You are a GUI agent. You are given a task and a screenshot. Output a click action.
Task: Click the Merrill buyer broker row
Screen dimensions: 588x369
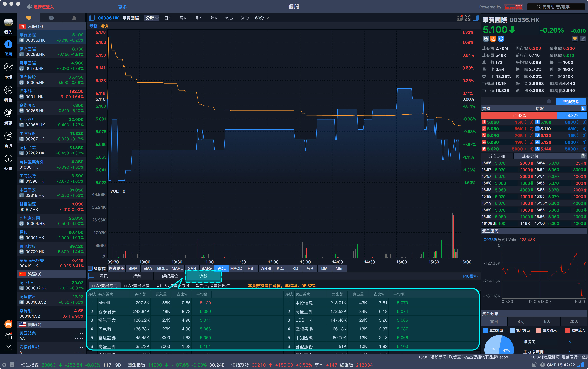[x=185, y=303]
